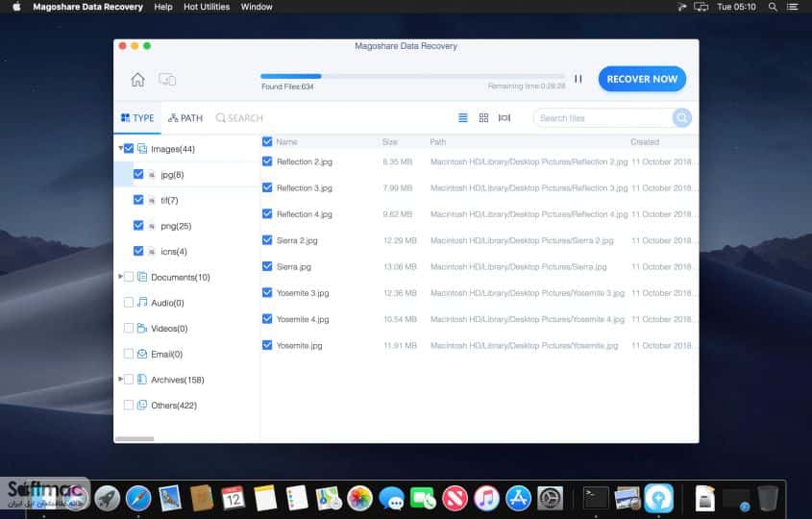Click the Audio music-note icon

(x=142, y=303)
